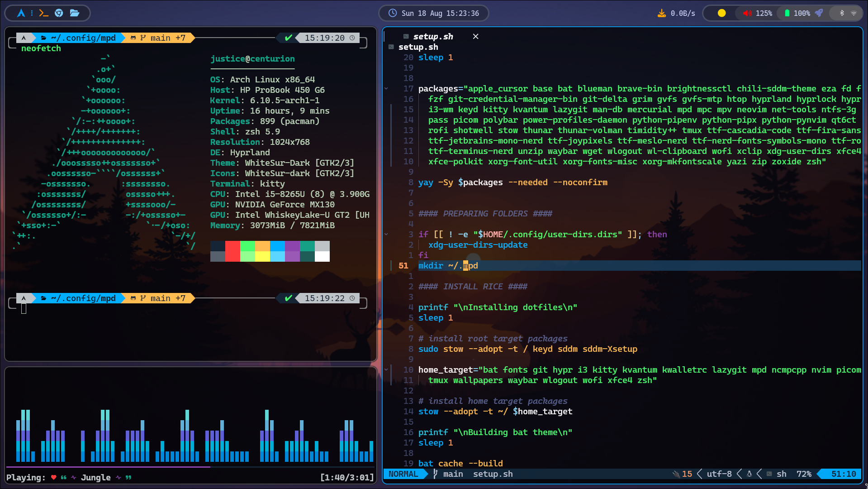Click the git cat icon in second prompt
Image resolution: width=868 pixels, height=489 pixels.
coord(133,298)
